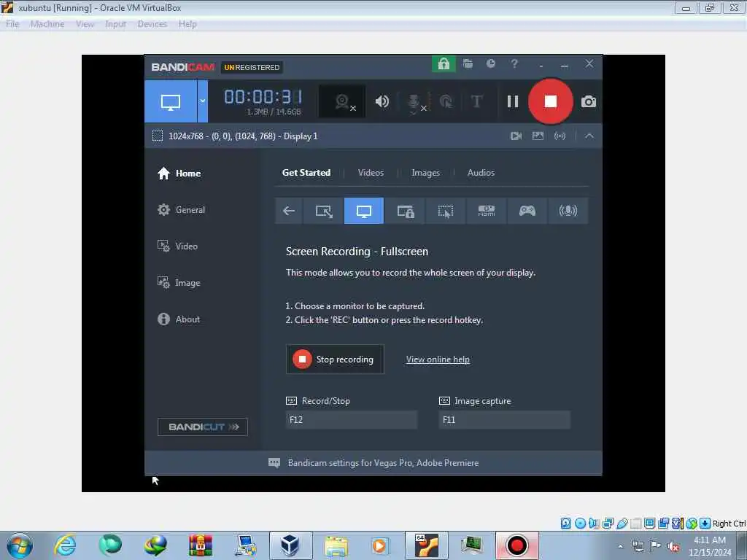Viewport: 747px width, 560px height.
Task: Click the UNREGISTERED label
Action: tap(252, 68)
